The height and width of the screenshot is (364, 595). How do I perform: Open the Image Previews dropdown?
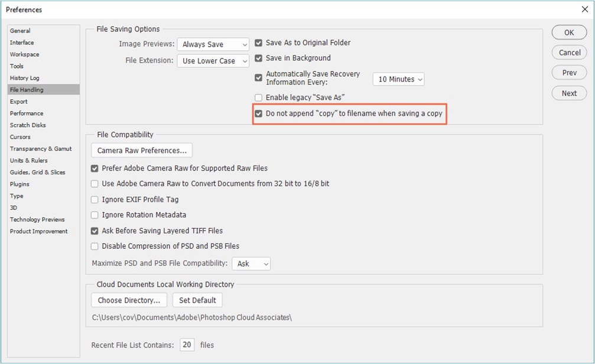(x=213, y=44)
